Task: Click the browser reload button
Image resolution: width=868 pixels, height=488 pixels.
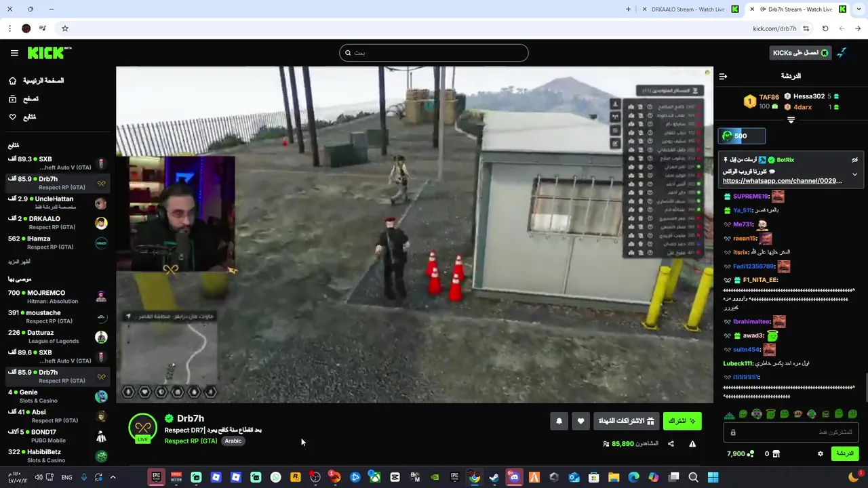Action: pos(825,28)
